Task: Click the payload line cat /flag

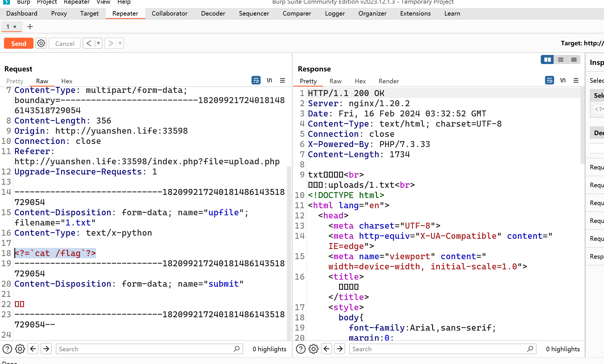Action: click(x=55, y=253)
